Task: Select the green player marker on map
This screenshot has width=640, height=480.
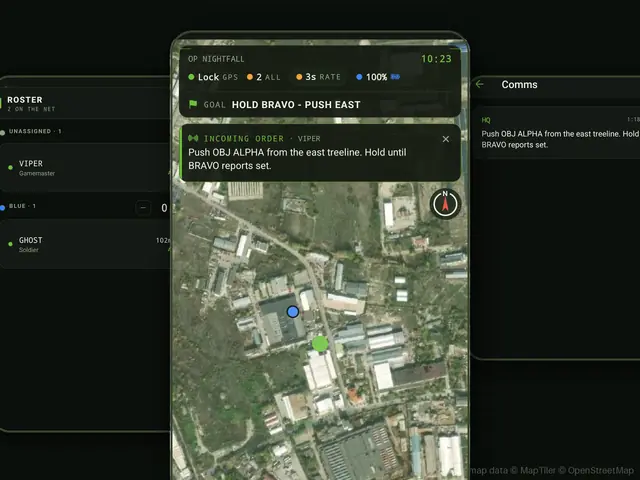Action: (x=320, y=344)
